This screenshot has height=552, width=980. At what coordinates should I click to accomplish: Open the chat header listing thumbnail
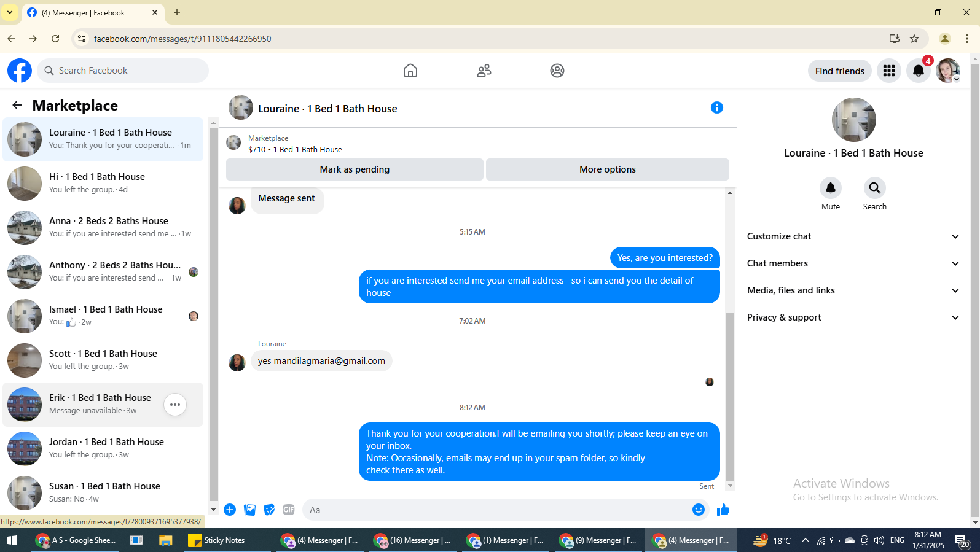[241, 107]
